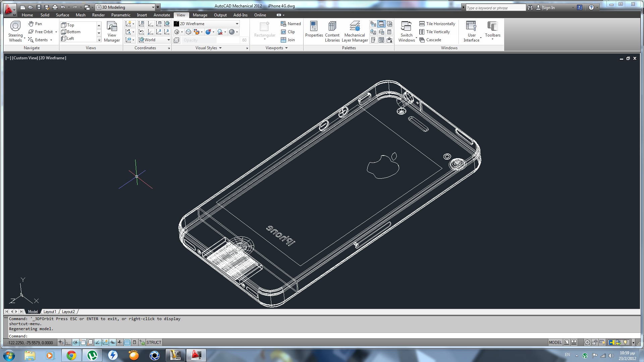
Task: Click the Help question mark icon
Action: [x=591, y=7]
